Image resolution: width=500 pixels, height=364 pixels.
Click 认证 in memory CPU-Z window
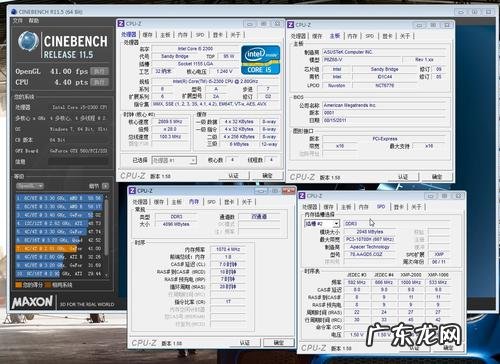[x=245, y=343]
